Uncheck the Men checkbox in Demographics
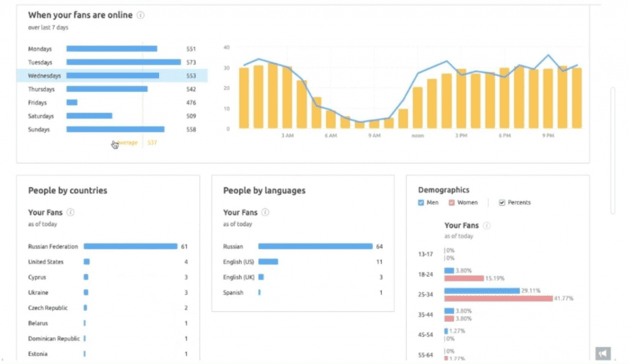This screenshot has width=629, height=364. coord(420,203)
